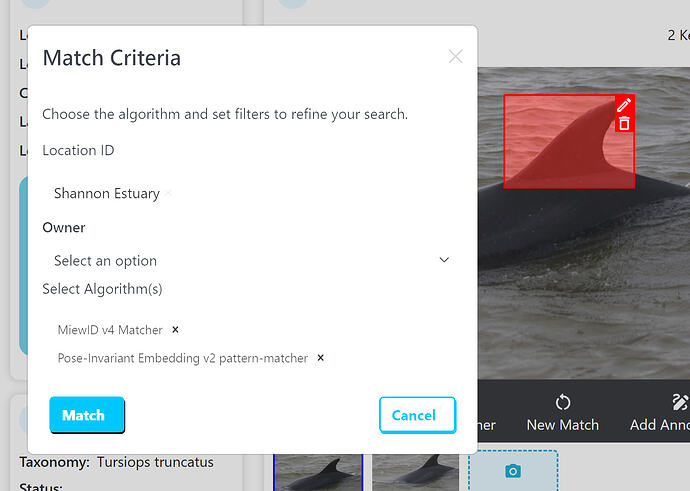Select the second dolphin fin thumbnail
Viewport: 690px width, 491px height.
415,473
